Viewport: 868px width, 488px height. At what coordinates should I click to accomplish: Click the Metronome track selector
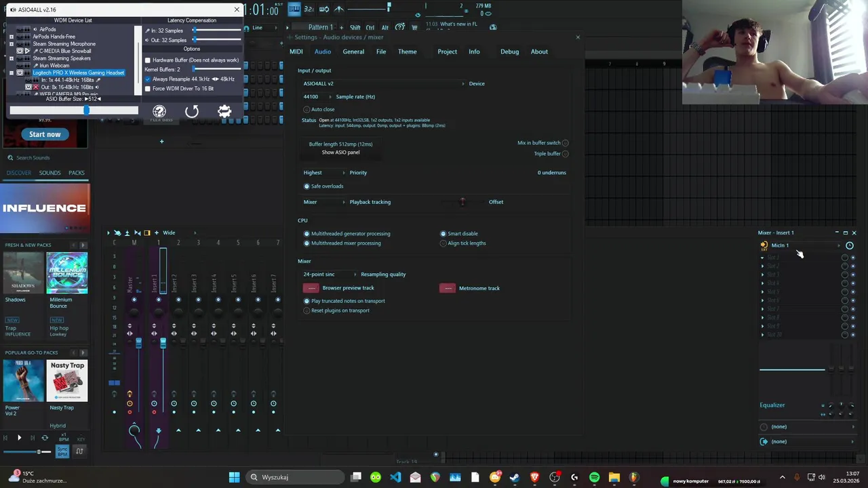(448, 288)
